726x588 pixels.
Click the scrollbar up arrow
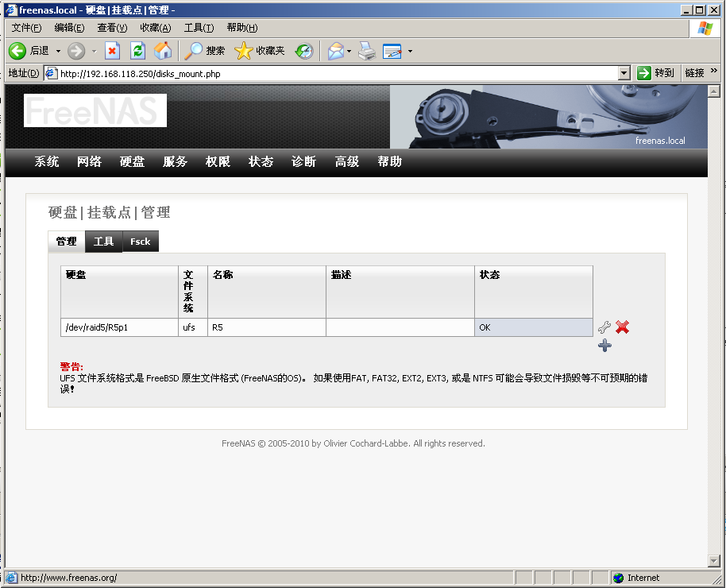(x=713, y=91)
